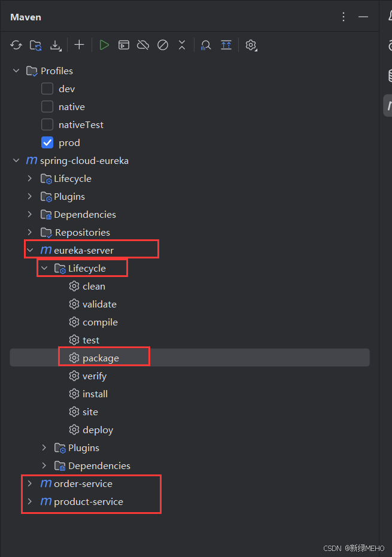
Task: Run Maven build with green play icon
Action: [104, 45]
